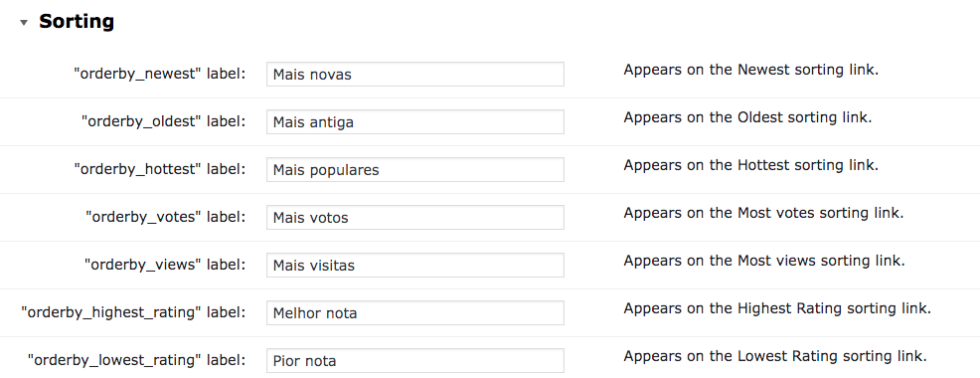Click into the Mais votos field

415,217
